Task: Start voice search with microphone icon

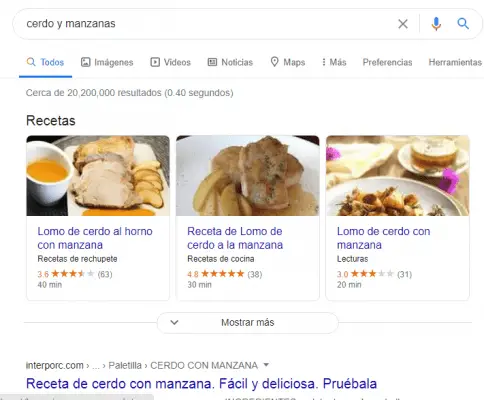Action: tap(436, 24)
